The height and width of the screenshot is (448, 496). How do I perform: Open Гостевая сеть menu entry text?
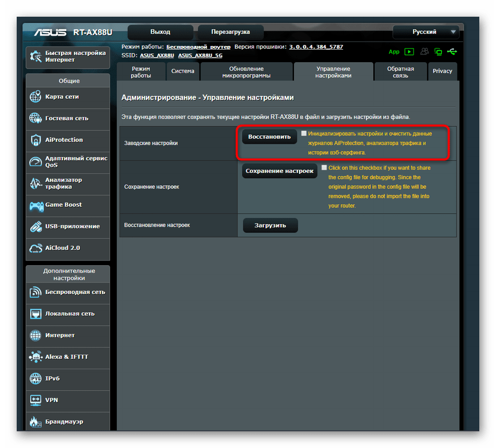pyautogui.click(x=67, y=119)
